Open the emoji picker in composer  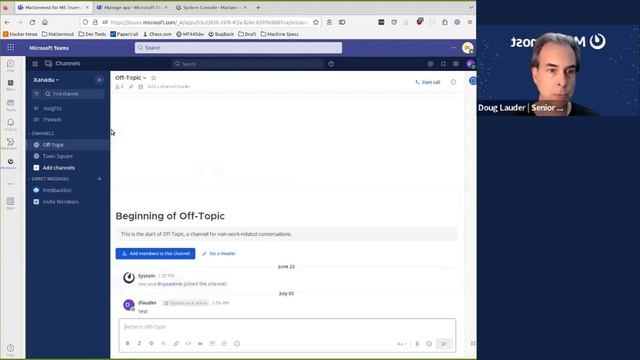[429, 344]
